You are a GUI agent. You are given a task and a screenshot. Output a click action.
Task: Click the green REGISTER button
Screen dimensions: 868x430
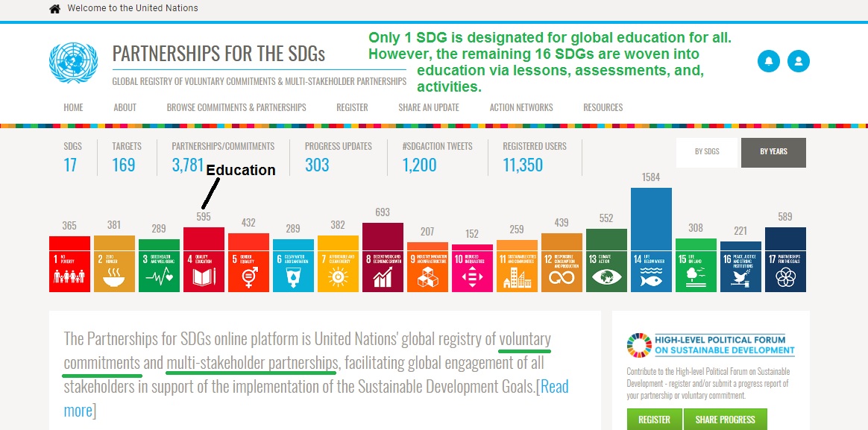[x=654, y=419]
